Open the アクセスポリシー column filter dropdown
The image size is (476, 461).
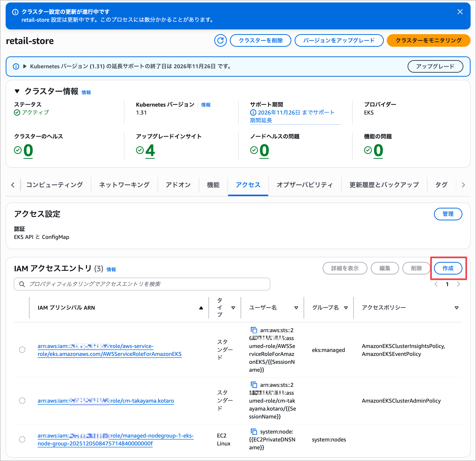pos(456,308)
